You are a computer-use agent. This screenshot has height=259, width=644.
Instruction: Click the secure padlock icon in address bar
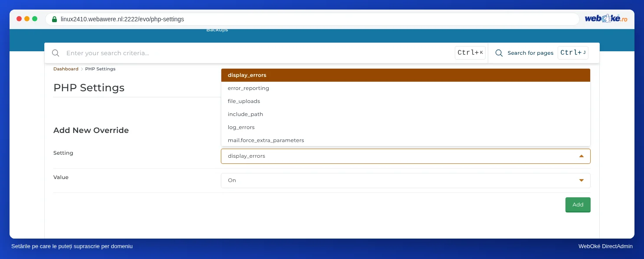54,19
